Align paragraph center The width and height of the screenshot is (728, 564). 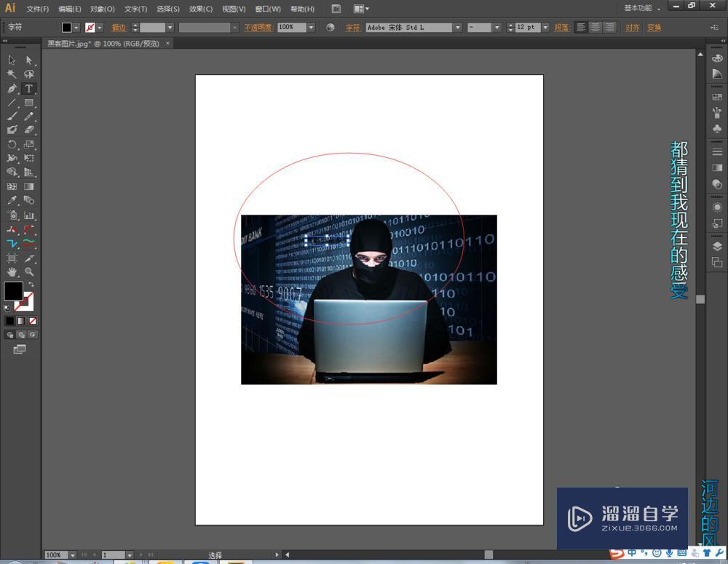[596, 28]
